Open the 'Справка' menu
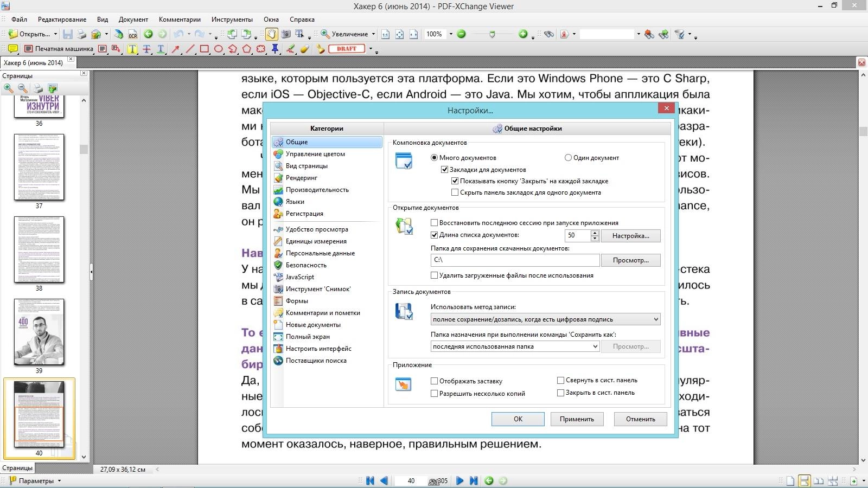The height and width of the screenshot is (488, 868). (x=302, y=20)
